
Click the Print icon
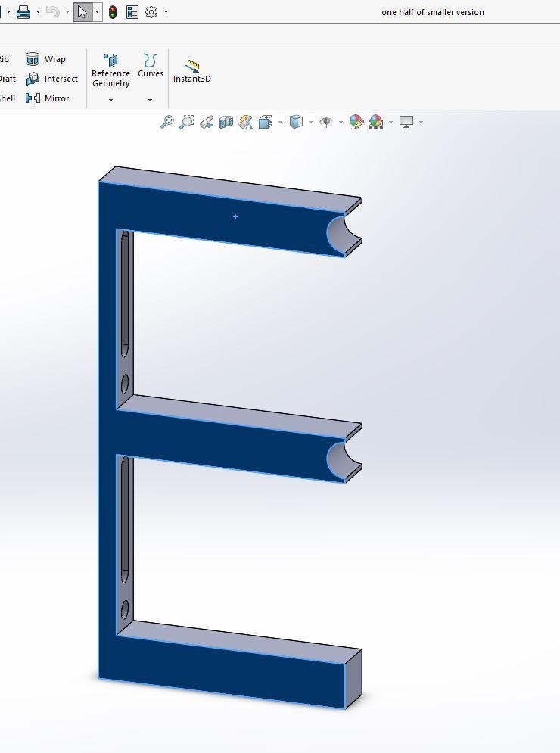coord(23,12)
